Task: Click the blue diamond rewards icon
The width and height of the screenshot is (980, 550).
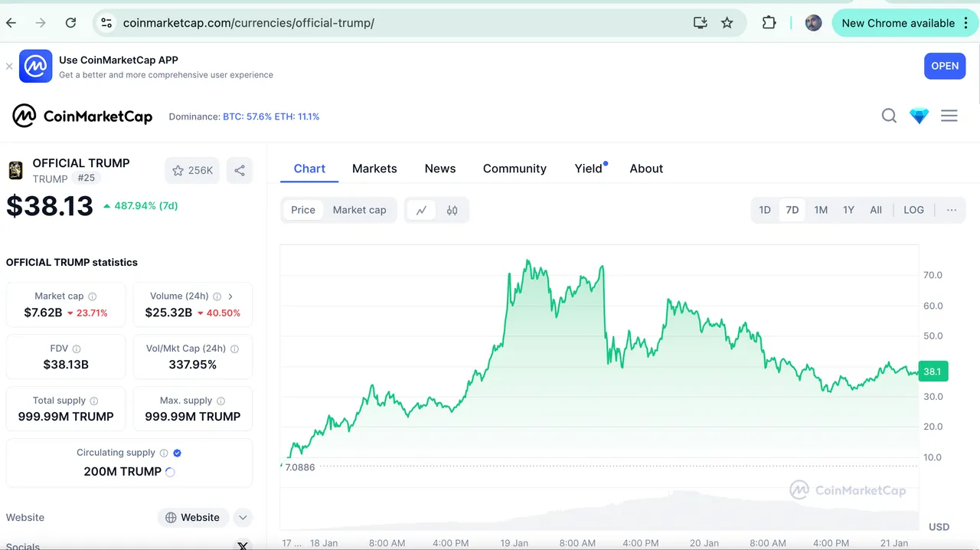Action: [x=919, y=116]
